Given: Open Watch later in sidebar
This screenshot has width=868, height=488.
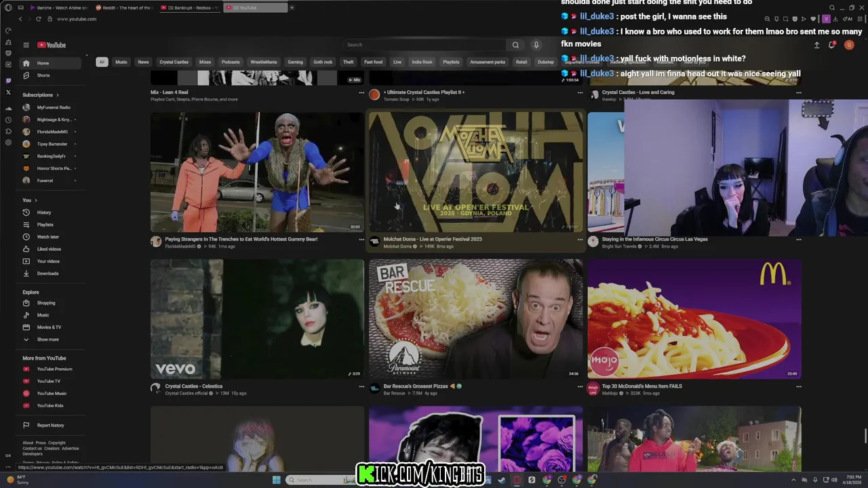Looking at the screenshot, I should (x=51, y=237).
